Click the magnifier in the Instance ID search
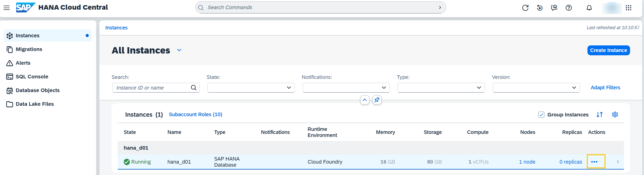 point(194,87)
